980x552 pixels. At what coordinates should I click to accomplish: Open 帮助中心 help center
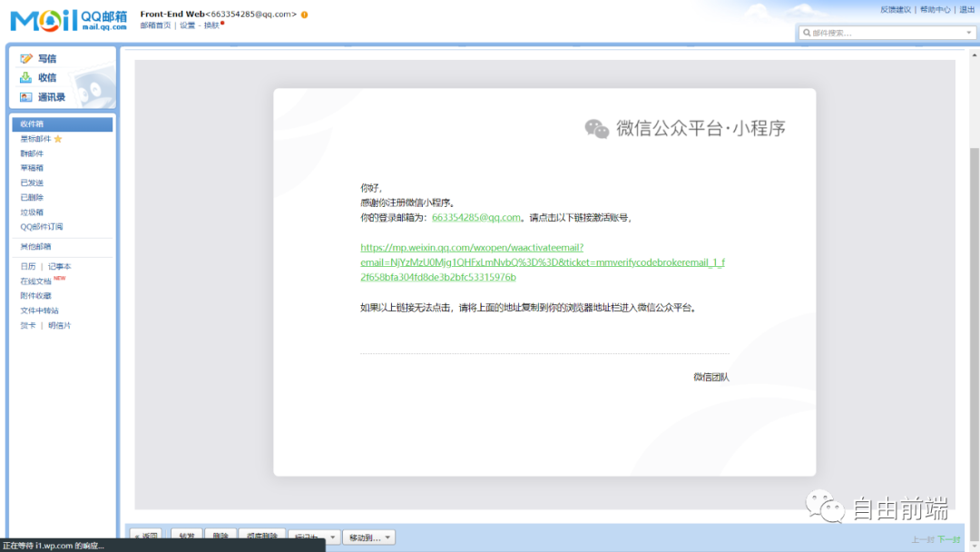tap(935, 9)
